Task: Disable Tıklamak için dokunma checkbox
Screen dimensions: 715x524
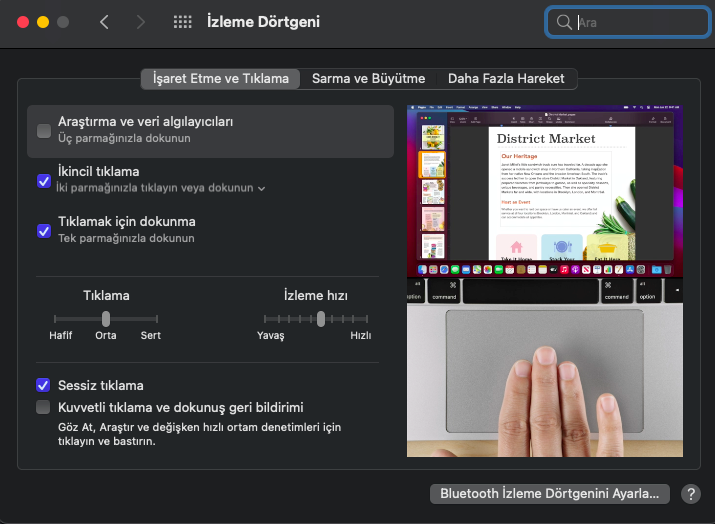Action: point(44,230)
